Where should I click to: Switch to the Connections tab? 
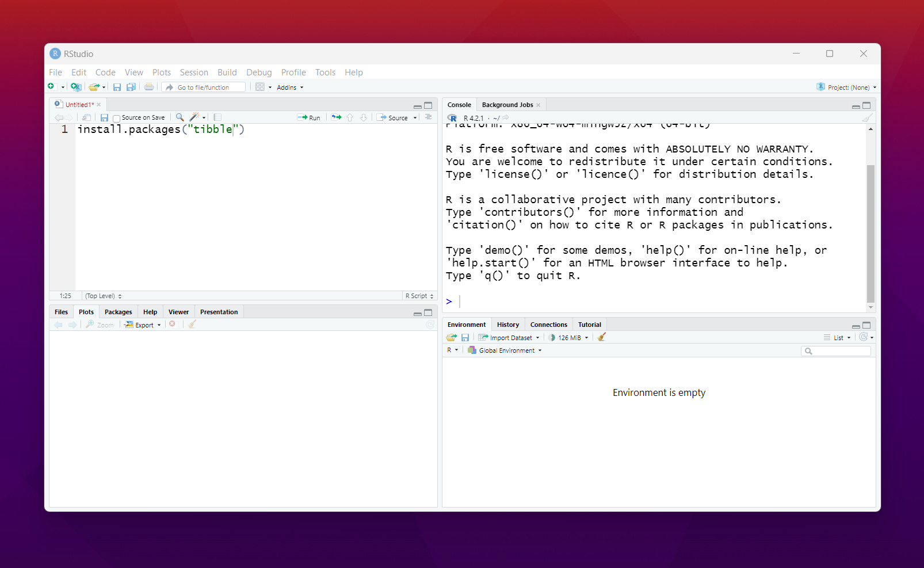(x=549, y=325)
